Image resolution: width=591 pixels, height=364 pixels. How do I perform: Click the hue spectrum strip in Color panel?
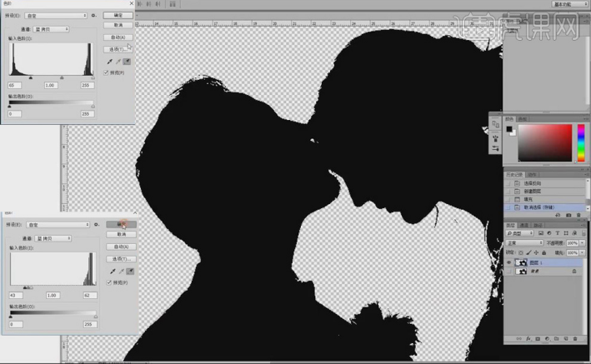(581, 143)
